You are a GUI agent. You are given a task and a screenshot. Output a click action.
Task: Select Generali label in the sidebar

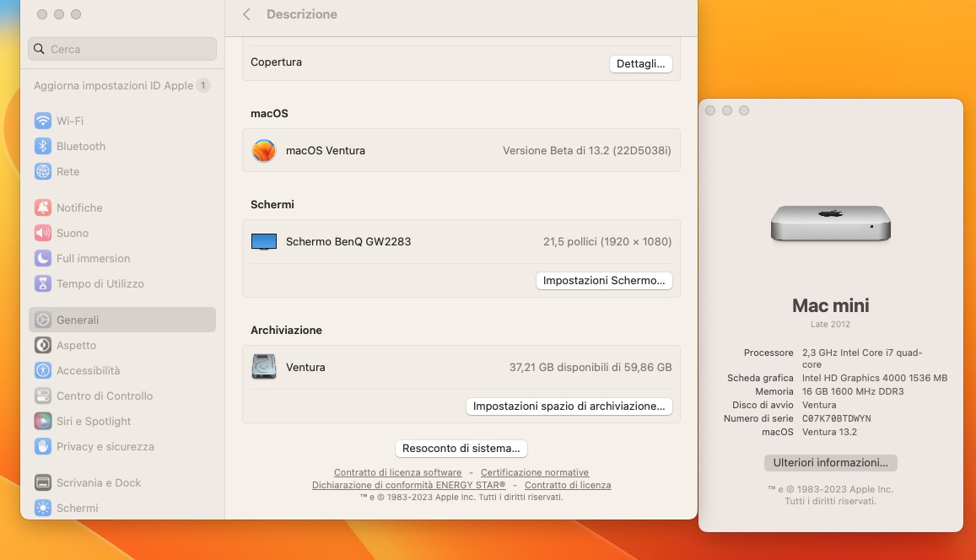point(78,320)
